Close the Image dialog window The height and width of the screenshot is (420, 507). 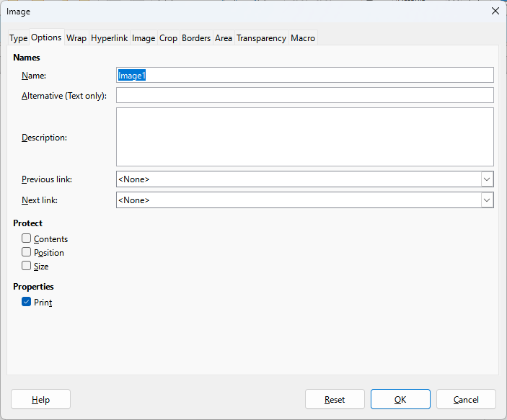495,11
